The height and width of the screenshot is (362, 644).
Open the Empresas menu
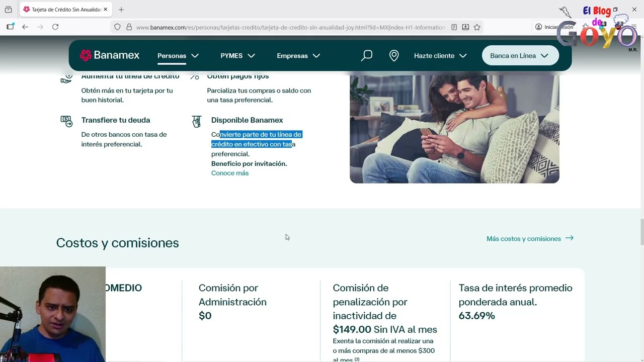click(x=292, y=56)
